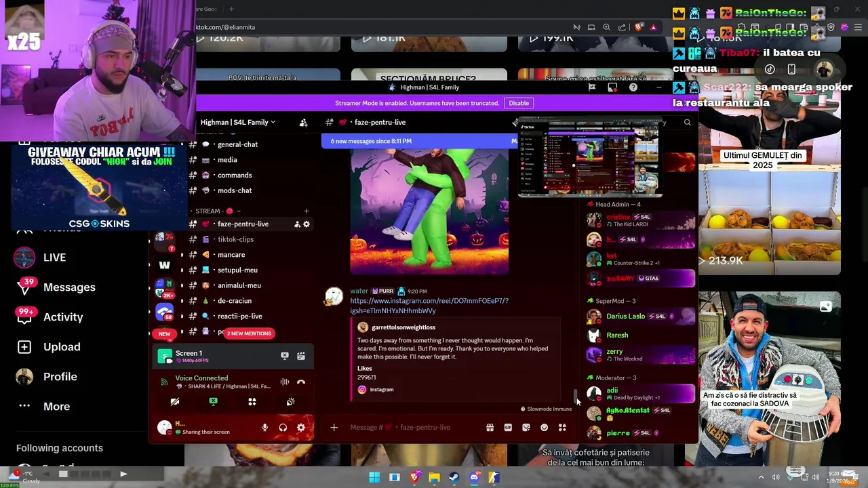
Task: Jump to 6 new messages banner
Action: [x=419, y=141]
